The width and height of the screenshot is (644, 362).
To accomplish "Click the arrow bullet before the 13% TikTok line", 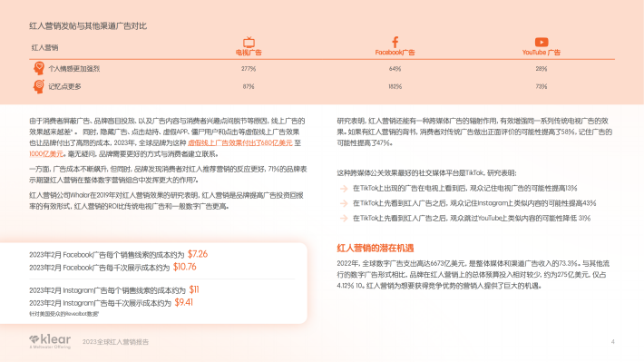I will click(344, 189).
